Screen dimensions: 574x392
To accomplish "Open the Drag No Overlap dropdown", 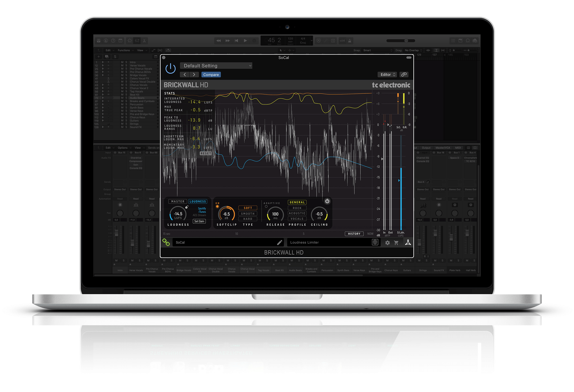I will coord(413,50).
